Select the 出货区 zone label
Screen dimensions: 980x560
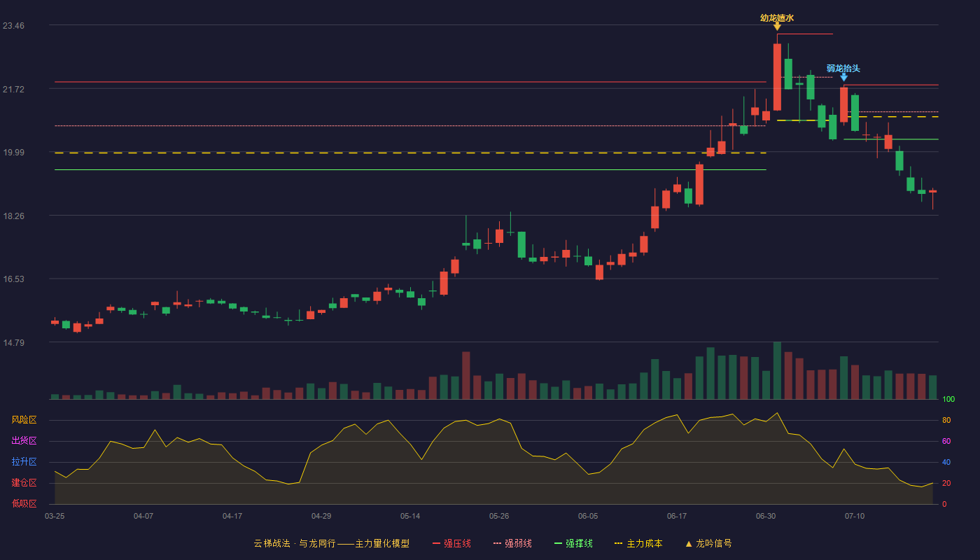(24, 441)
